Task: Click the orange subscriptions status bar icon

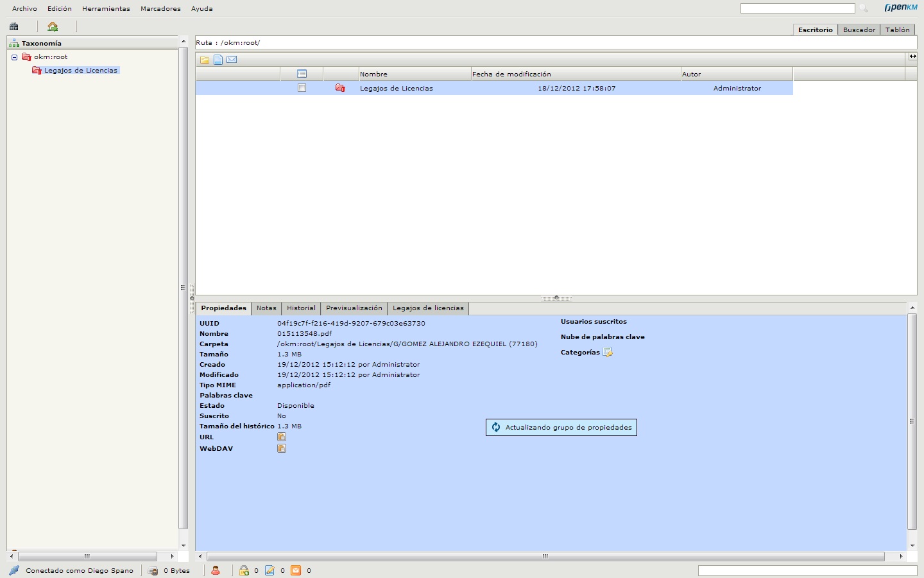Action: point(296,570)
